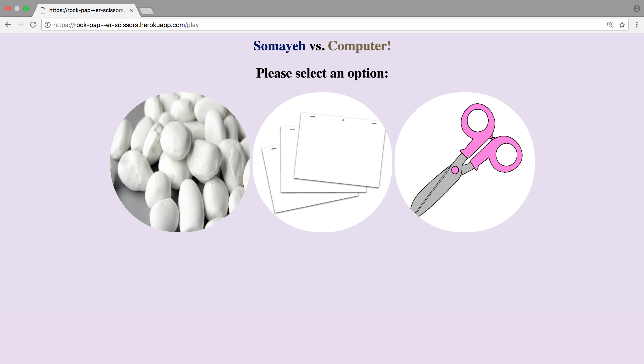Screen dimensions: 644x364
Task: Click the page document icon in tab
Action: coord(43,10)
